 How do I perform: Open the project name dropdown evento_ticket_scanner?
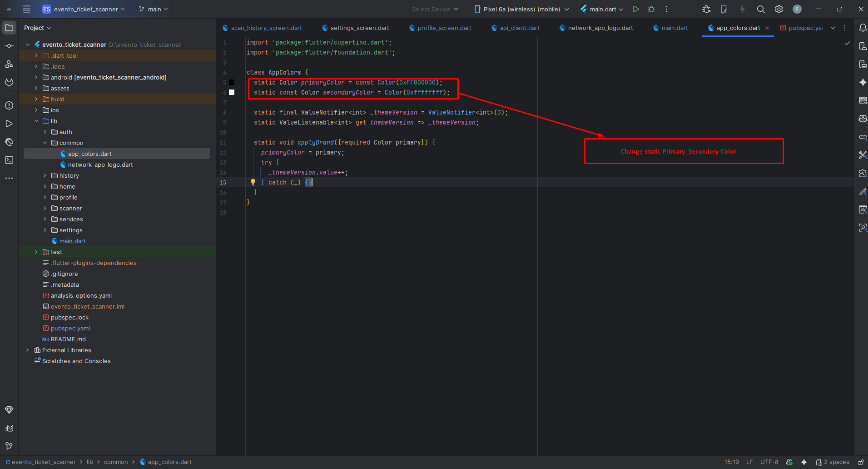click(84, 9)
